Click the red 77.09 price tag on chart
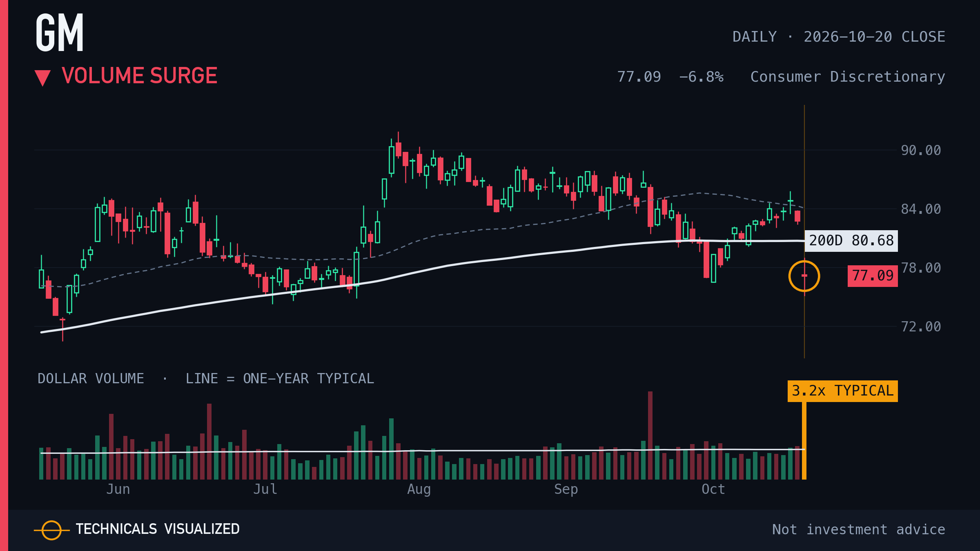 pyautogui.click(x=873, y=276)
